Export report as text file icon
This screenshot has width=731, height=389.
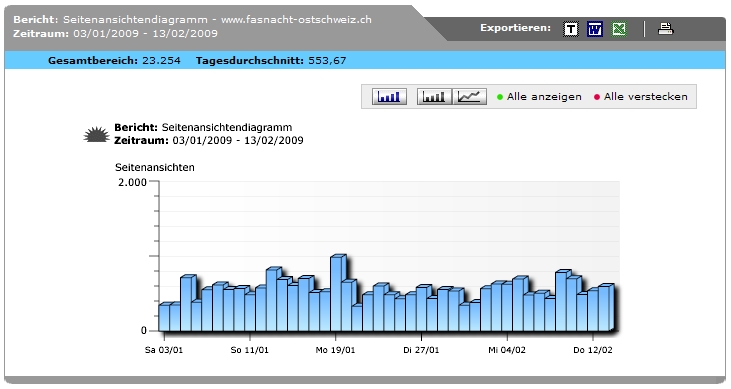(571, 29)
